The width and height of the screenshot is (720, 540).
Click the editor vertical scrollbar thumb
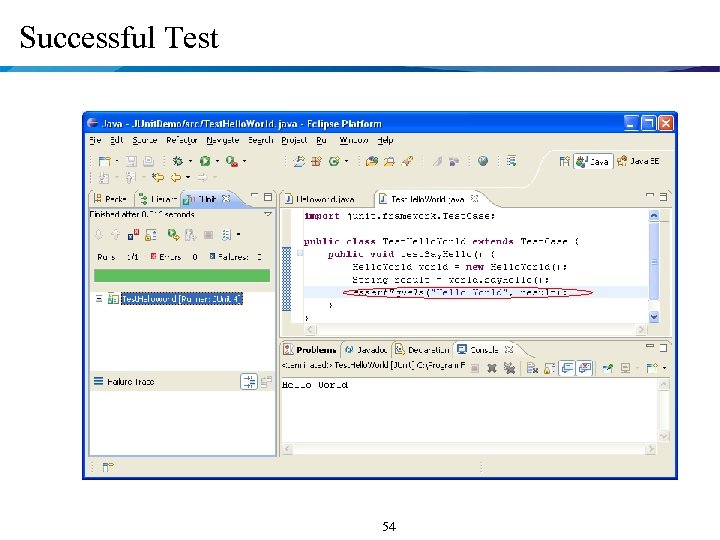[654, 262]
